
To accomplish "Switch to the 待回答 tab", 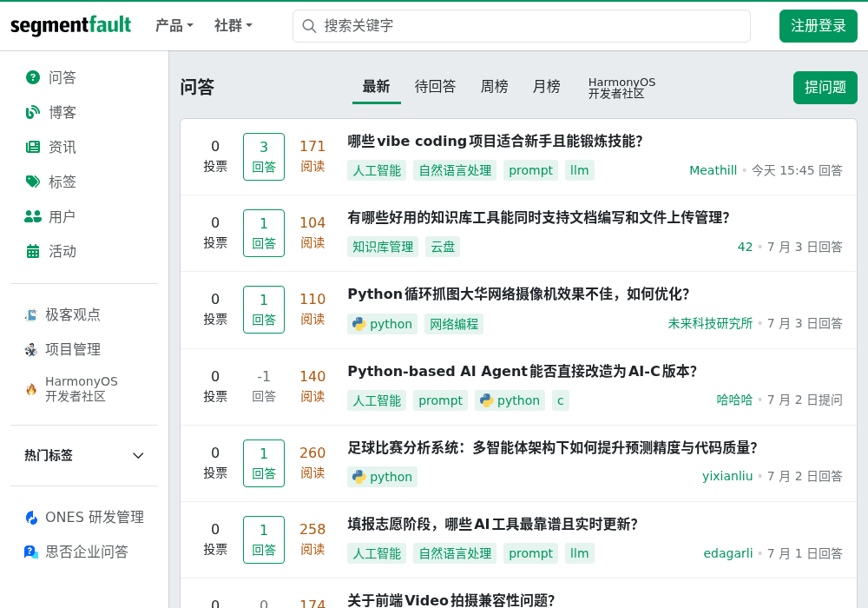I will click(x=435, y=87).
